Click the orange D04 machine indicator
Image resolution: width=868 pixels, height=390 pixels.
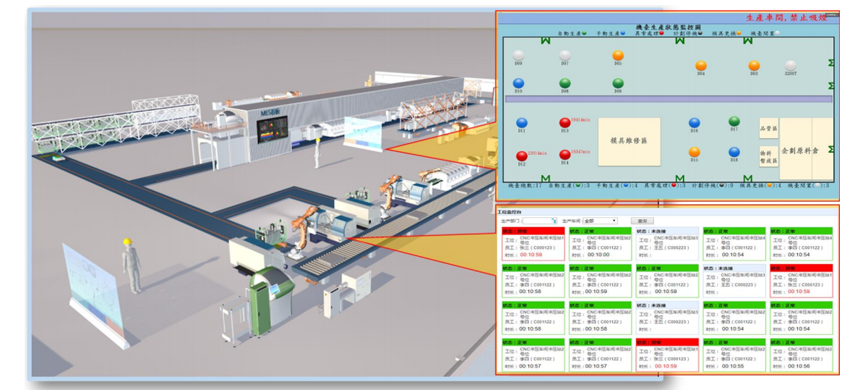pyautogui.click(x=701, y=66)
